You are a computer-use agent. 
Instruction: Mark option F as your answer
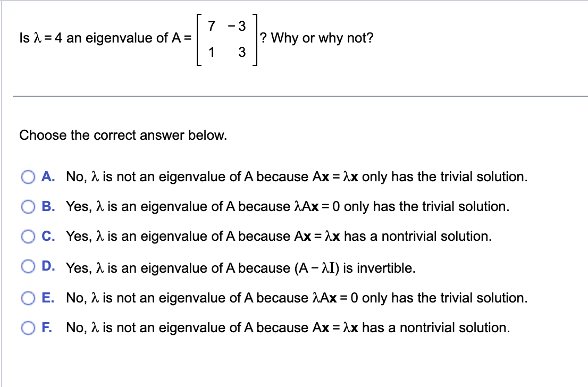click(27, 328)
